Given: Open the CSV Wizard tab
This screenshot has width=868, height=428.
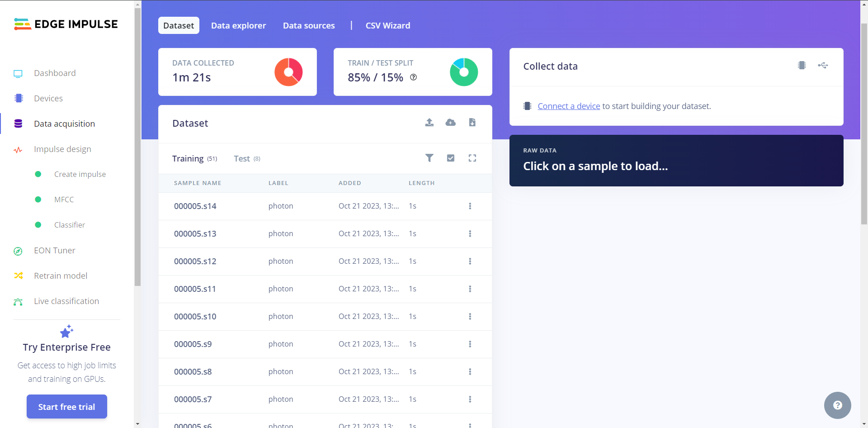Looking at the screenshot, I should point(387,26).
